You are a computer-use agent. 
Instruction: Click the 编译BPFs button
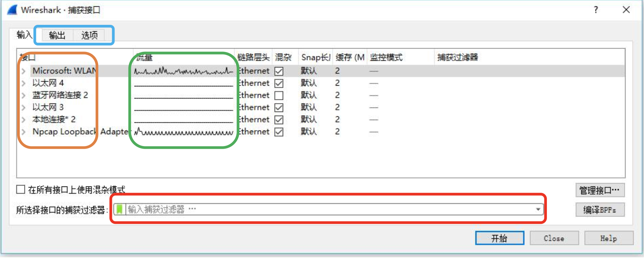[600, 210]
